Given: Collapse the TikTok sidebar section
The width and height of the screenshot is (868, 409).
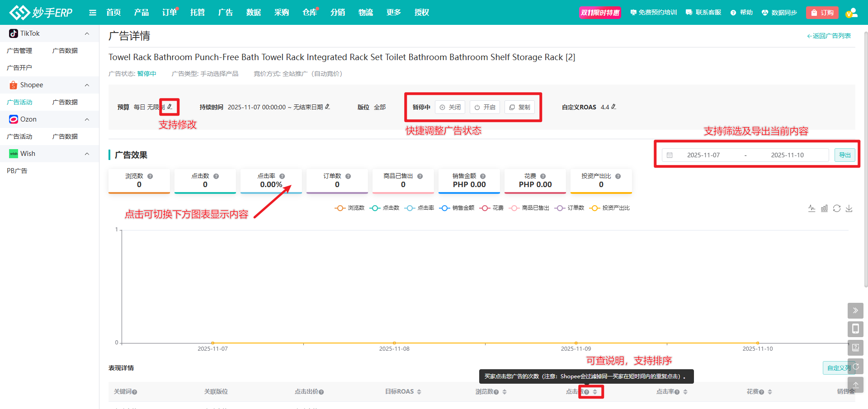Looking at the screenshot, I should (87, 33).
